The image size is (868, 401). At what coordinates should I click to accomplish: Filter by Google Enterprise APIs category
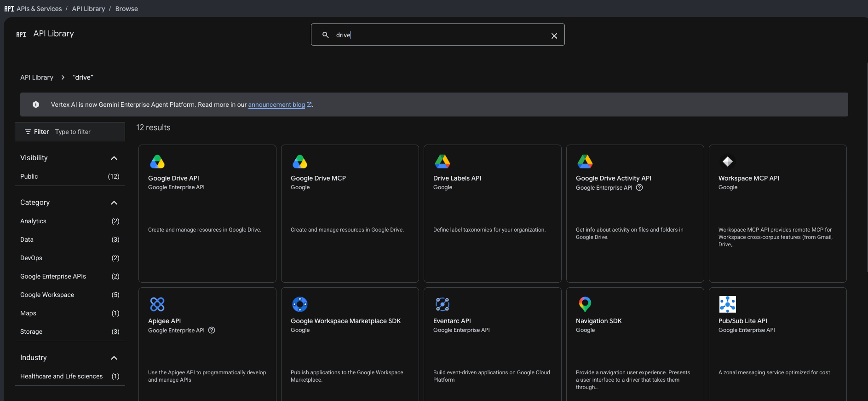[70, 276]
